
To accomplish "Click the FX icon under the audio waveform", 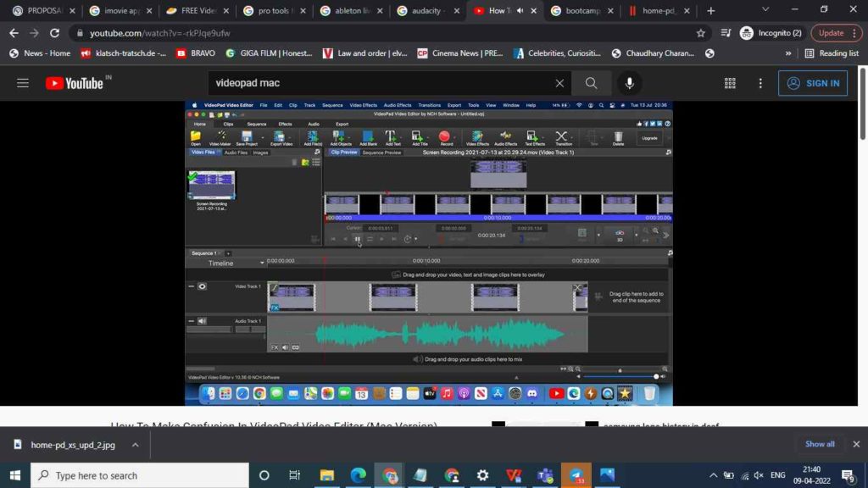I will click(275, 347).
